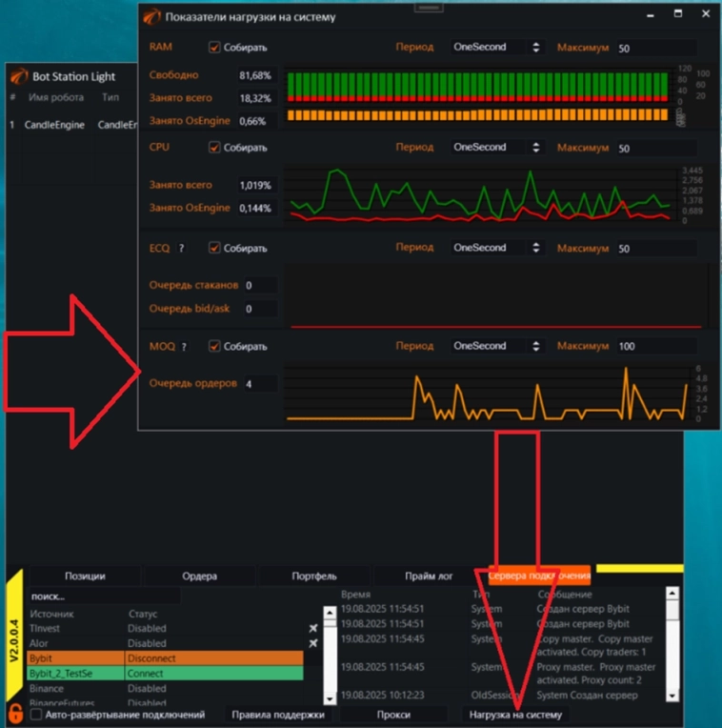
Task: Close the system load window
Action: click(x=706, y=14)
